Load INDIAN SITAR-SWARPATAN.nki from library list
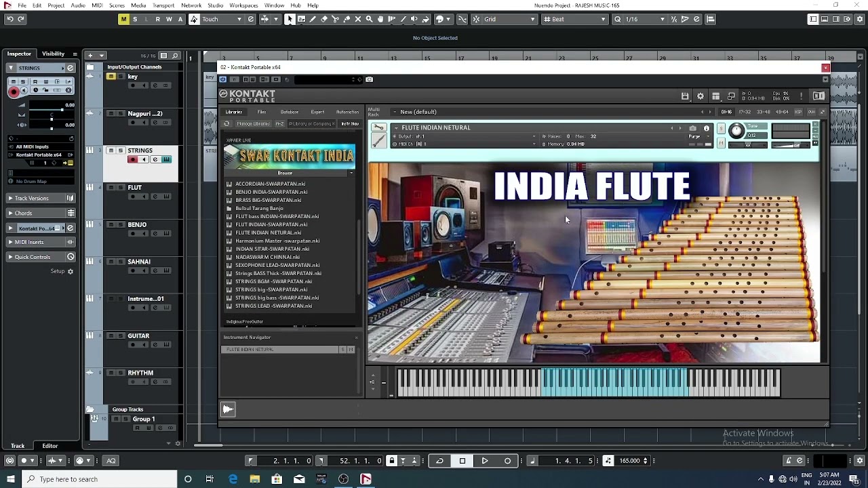 coord(272,249)
